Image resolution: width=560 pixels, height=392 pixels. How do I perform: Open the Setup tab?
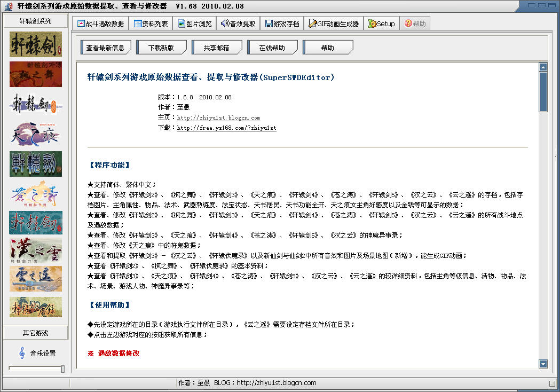pyautogui.click(x=381, y=23)
